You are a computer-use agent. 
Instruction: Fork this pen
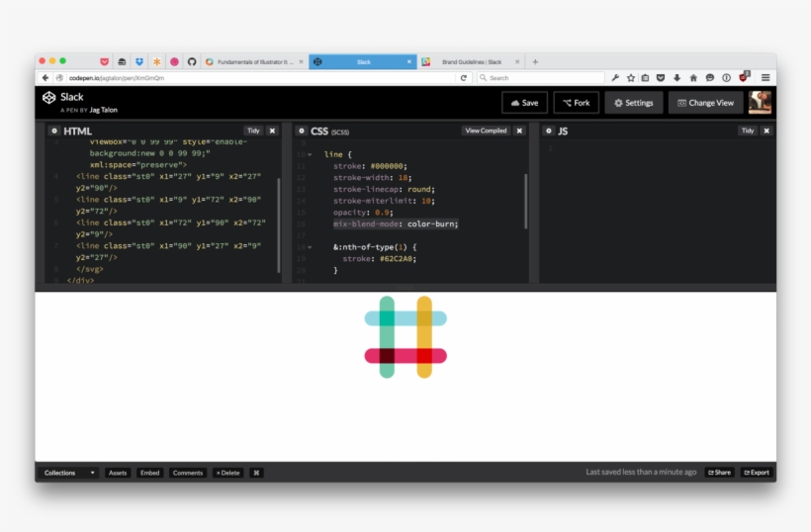577,103
